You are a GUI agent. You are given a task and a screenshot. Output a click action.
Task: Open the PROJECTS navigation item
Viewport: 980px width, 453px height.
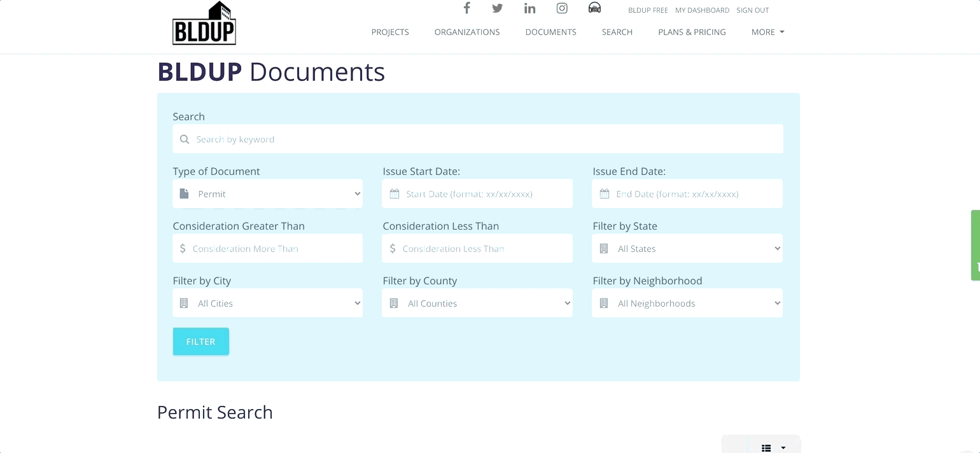pos(390,32)
